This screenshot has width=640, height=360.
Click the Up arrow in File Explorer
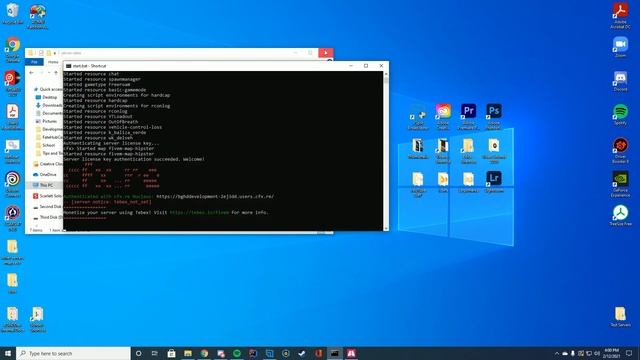click(x=56, y=73)
